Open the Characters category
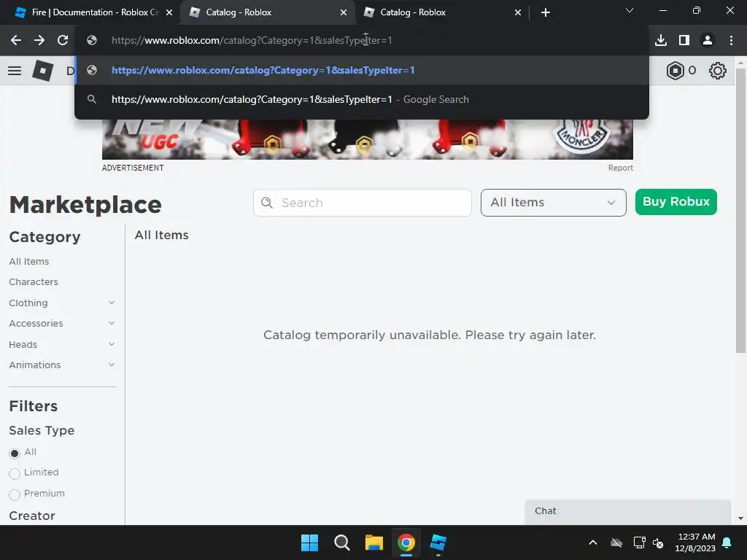Screen dimensions: 747x560 34,282
